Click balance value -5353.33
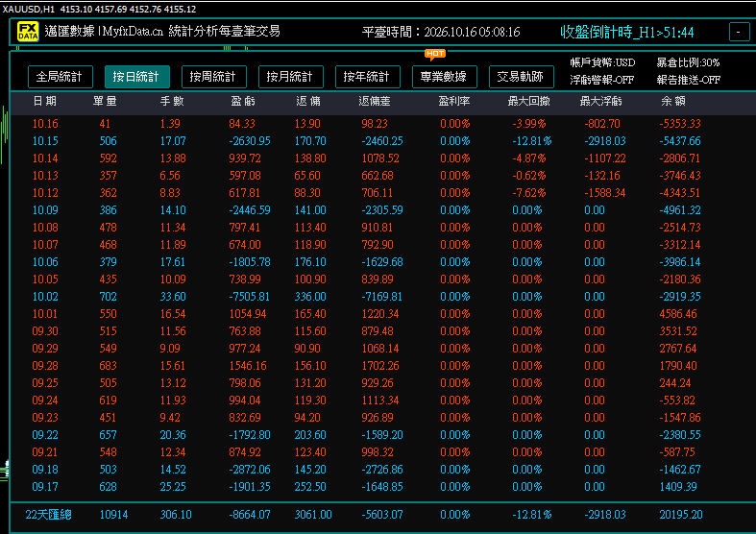Viewport: 756px width, 534px height. tap(680, 124)
